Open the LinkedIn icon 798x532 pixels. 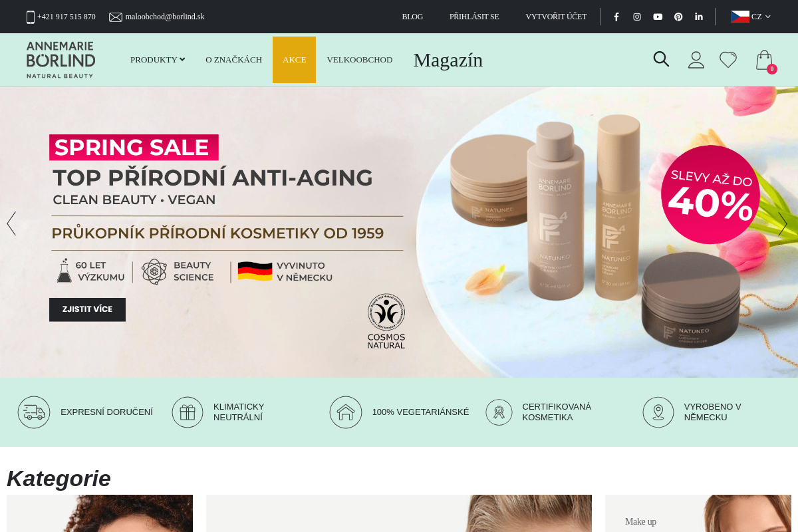[x=699, y=17]
